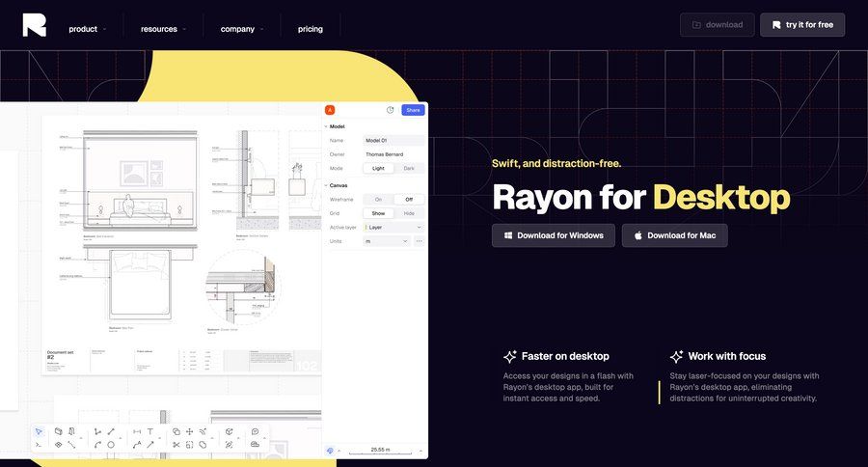The height and width of the screenshot is (467, 868).
Task: Select the curved text path tool
Action: coord(137,445)
